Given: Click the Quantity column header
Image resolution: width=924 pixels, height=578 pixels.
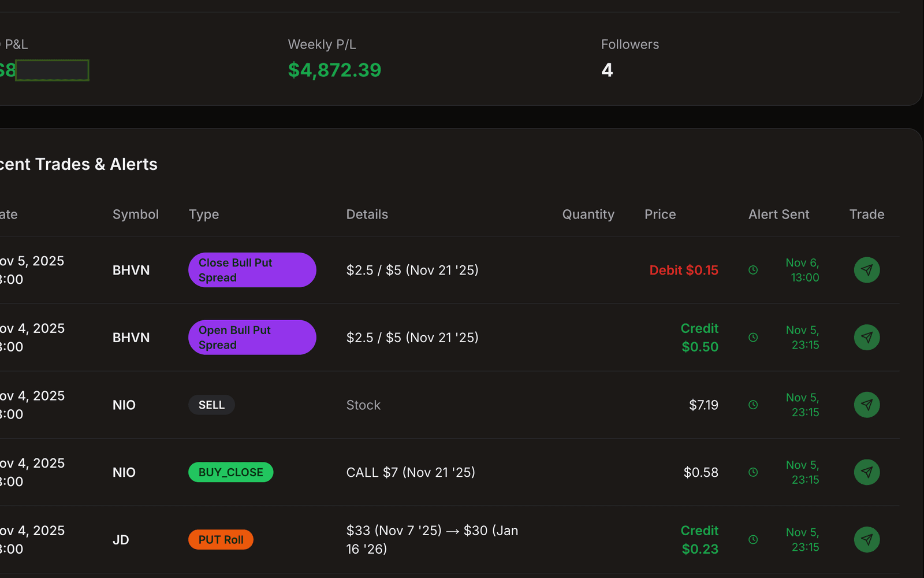Looking at the screenshot, I should click(x=588, y=214).
